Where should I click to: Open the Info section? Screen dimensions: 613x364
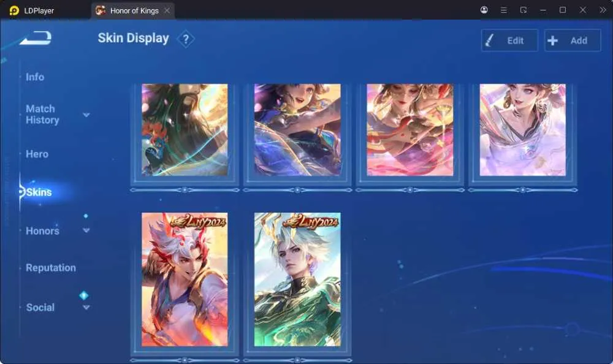click(x=35, y=77)
